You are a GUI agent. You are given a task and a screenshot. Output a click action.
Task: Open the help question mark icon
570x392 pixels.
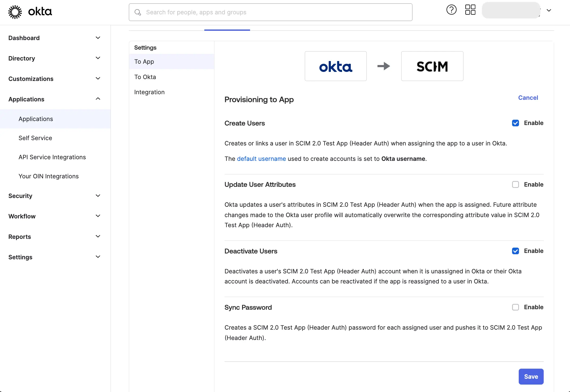451,10
